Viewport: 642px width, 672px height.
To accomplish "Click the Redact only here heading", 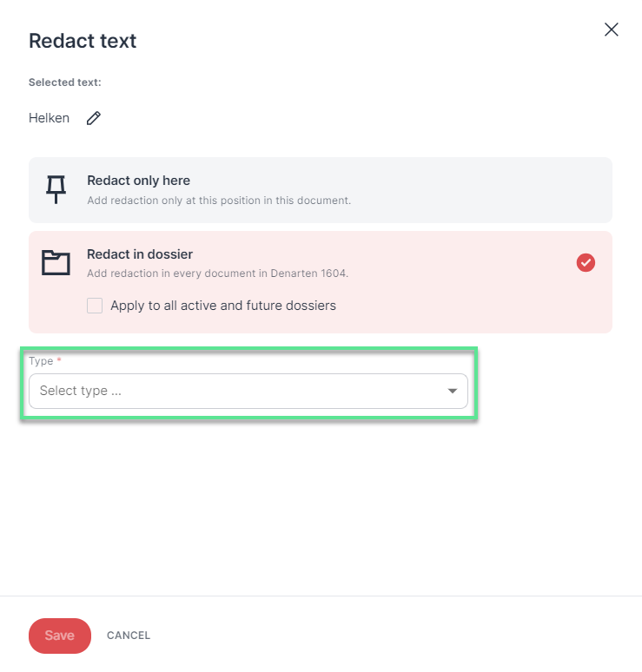I will [x=138, y=181].
